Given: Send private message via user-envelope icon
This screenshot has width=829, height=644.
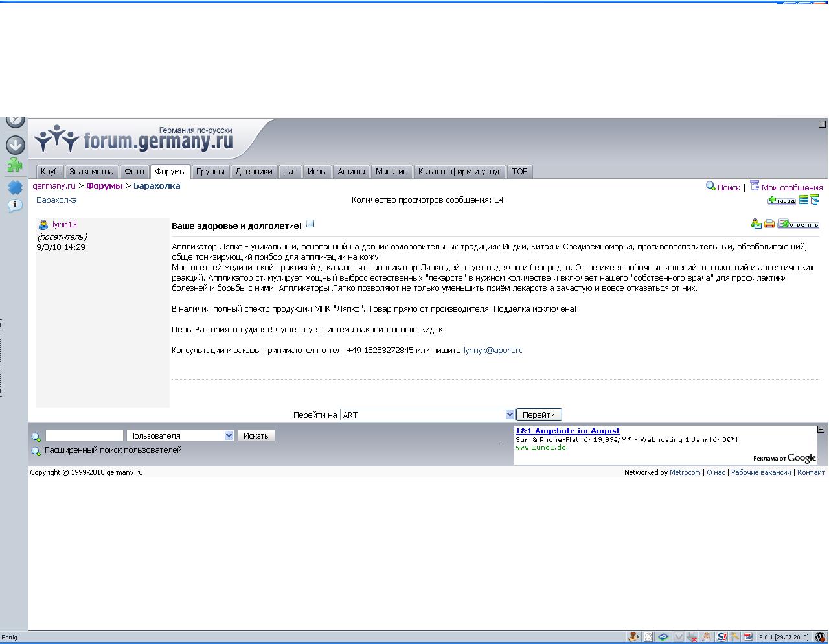Looking at the screenshot, I should coord(756,224).
